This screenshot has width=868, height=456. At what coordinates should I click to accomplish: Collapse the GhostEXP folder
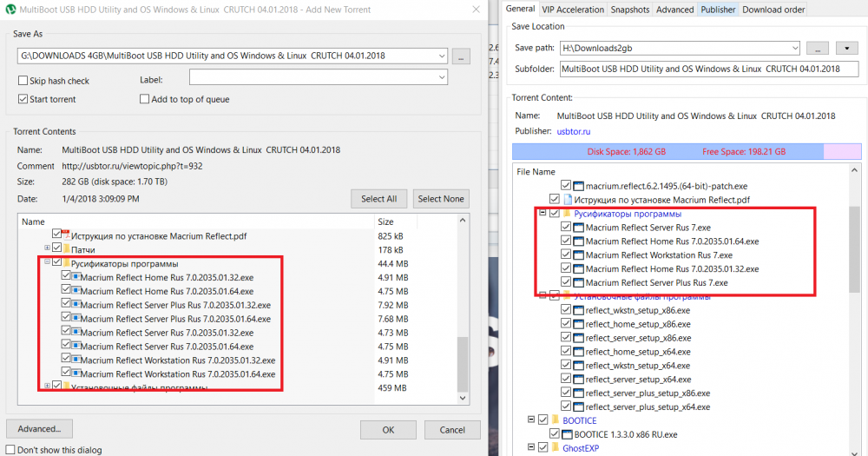coord(531,446)
